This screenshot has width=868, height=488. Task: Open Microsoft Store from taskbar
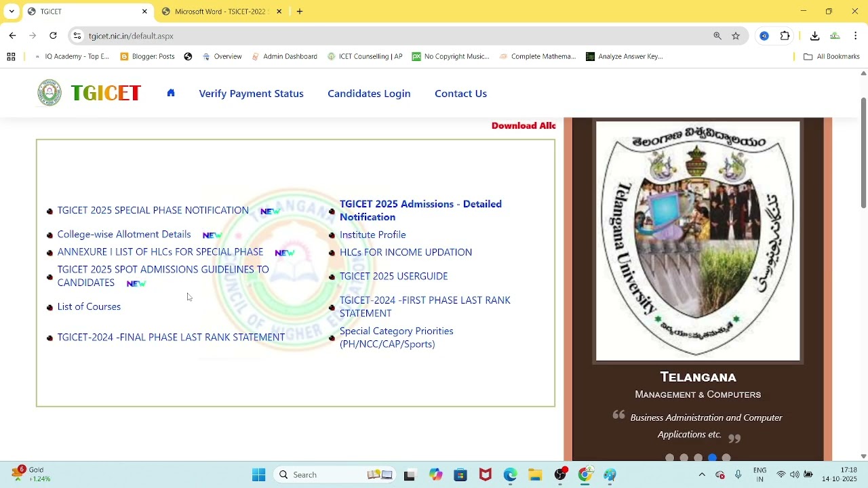[x=460, y=474]
